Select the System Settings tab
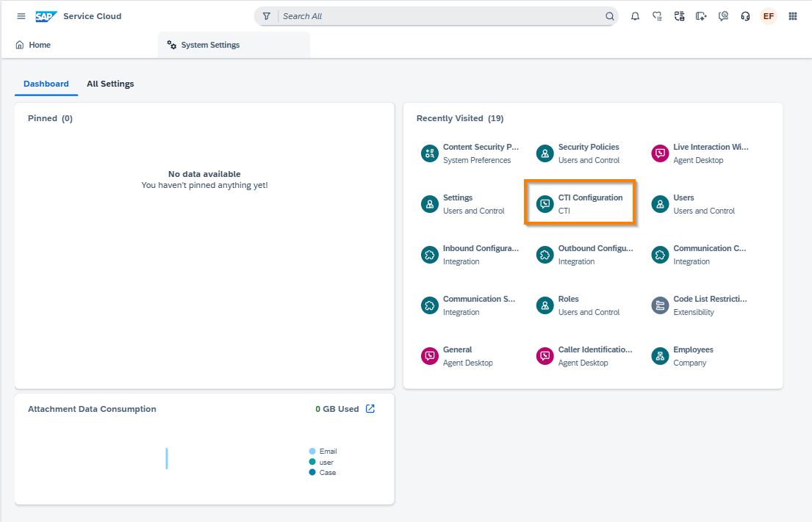 click(234, 45)
